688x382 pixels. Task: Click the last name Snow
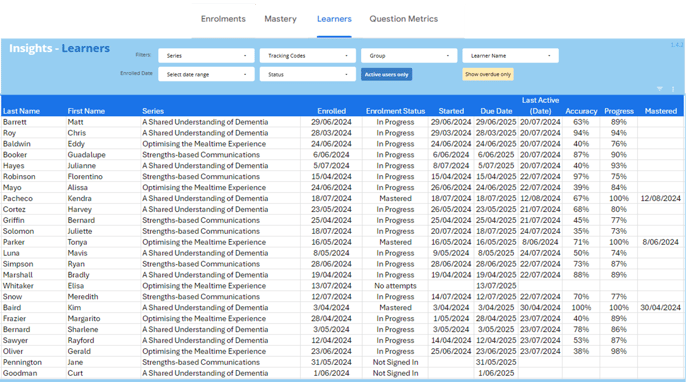12,297
